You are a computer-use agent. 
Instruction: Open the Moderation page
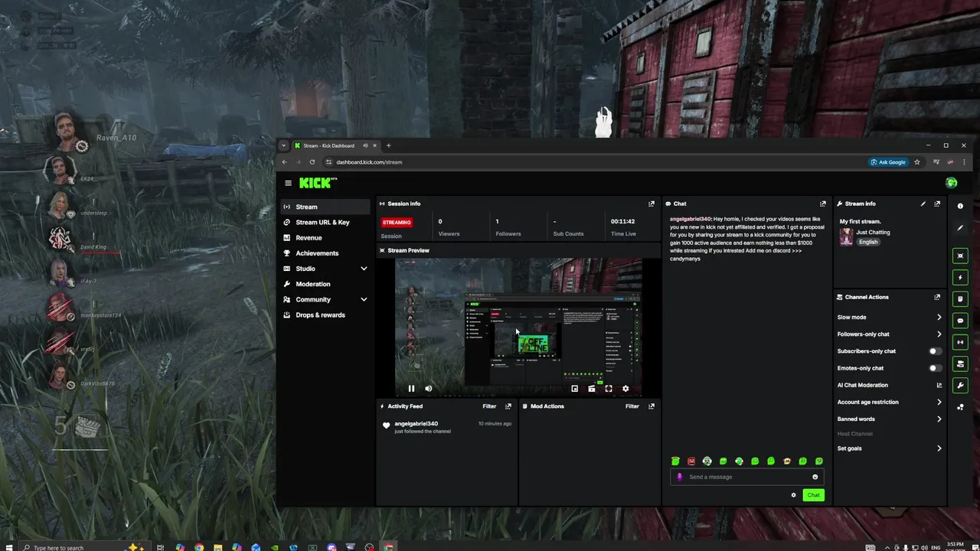click(x=325, y=284)
